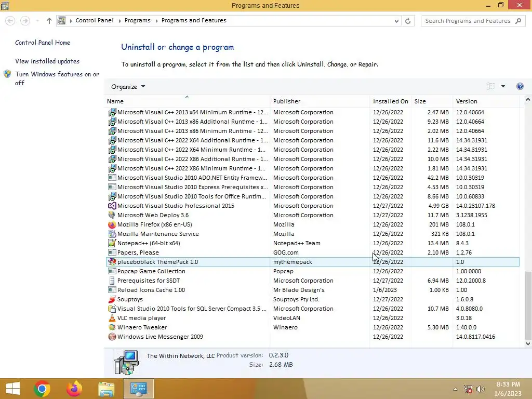Open recent locations dropdown next to Forward
Screen dimensions: 532x399
pos(37,21)
